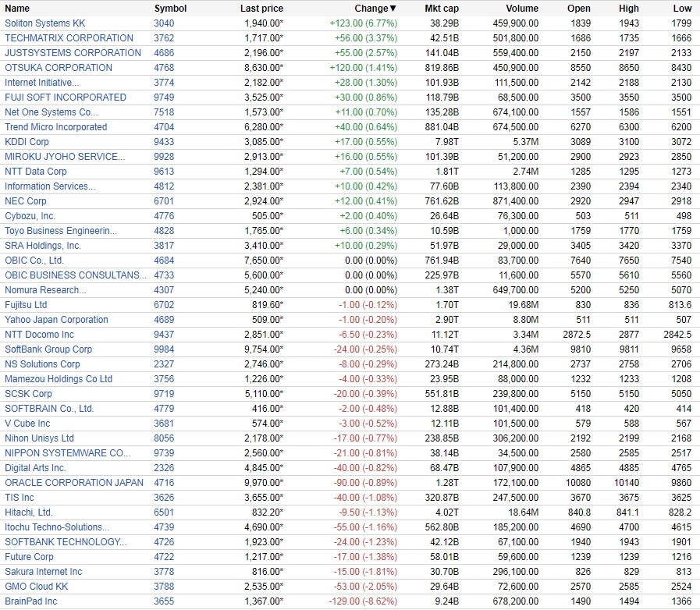The height and width of the screenshot is (610, 700).
Task: Select volume value 19.68M for Fujitsu
Action: point(523,305)
